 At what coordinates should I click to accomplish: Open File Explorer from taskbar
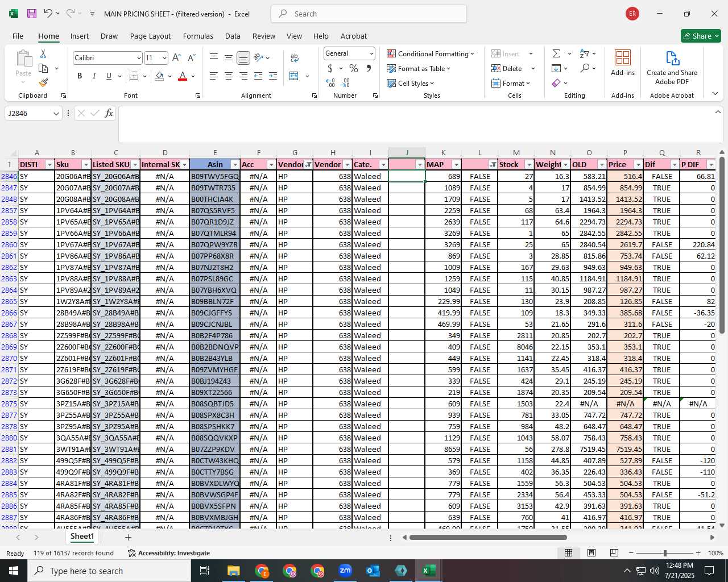pos(233,571)
